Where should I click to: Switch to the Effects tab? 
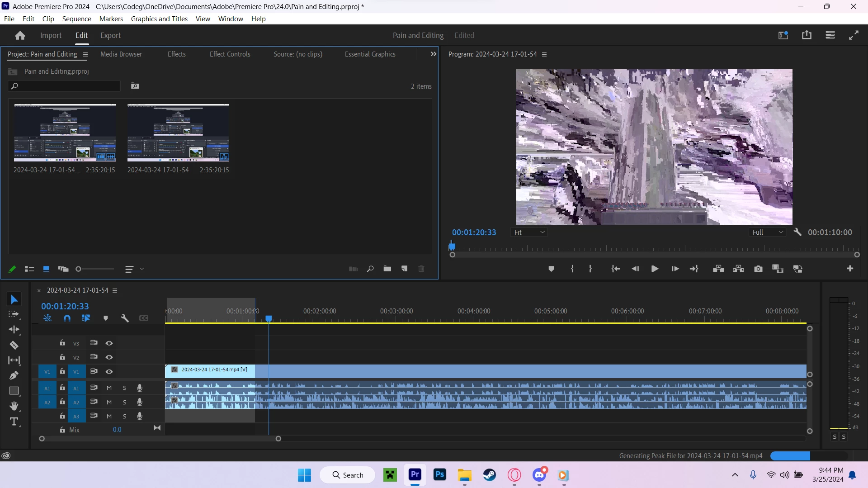point(177,54)
